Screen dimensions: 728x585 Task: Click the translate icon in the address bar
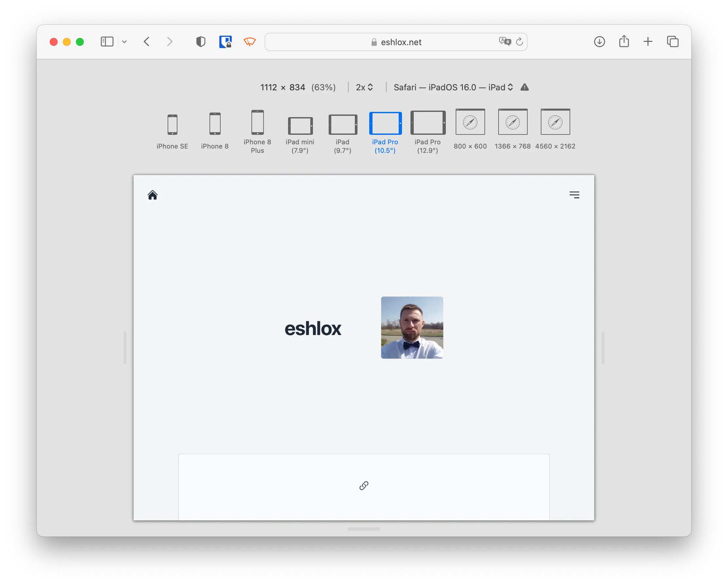(x=504, y=41)
